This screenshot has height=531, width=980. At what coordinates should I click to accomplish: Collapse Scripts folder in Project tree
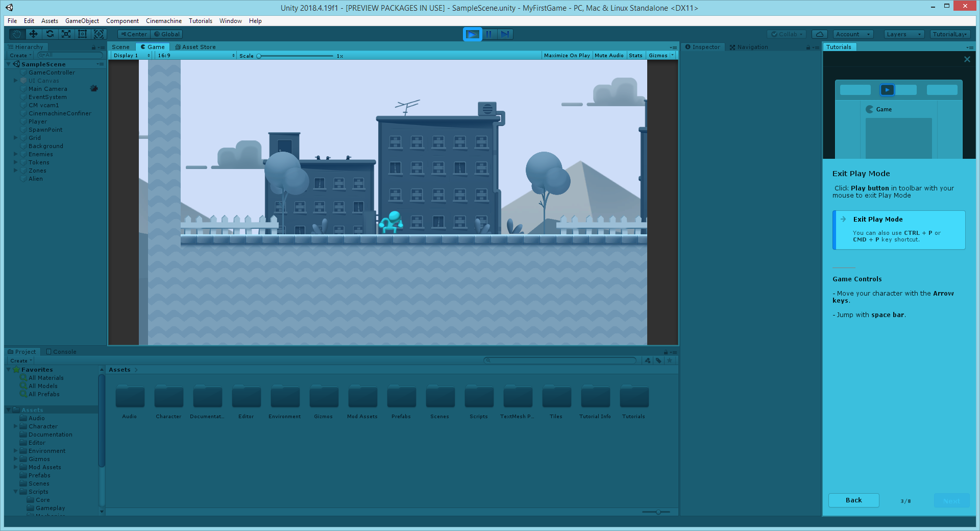pos(16,491)
